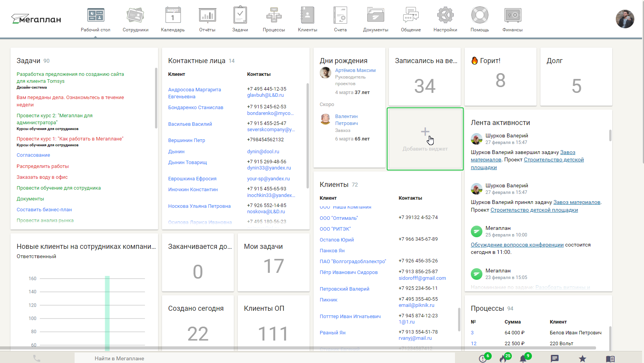Open birthday person Валентин Петрович
Screen dimensions: 644x363
click(346, 120)
